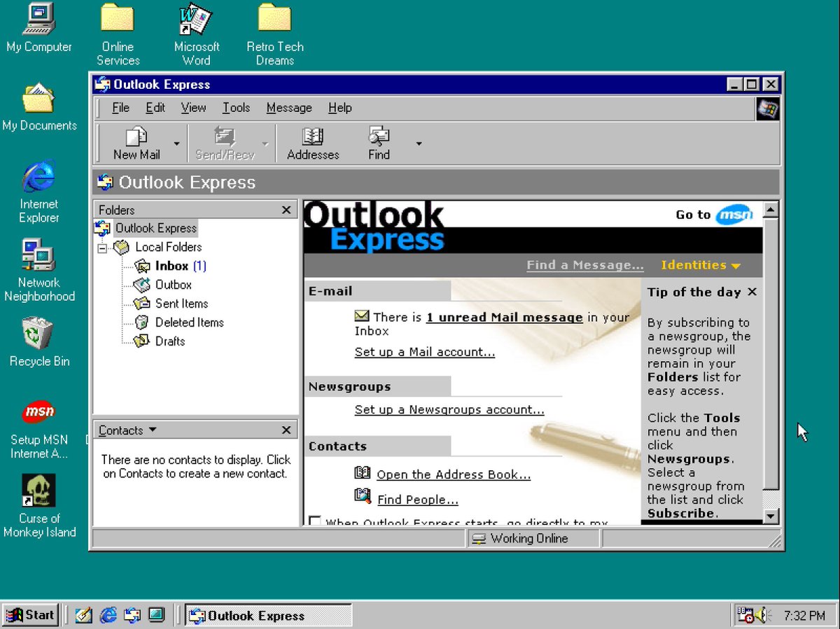The image size is (840, 629).
Task: Click the unread mail envelope icon
Action: click(362, 316)
